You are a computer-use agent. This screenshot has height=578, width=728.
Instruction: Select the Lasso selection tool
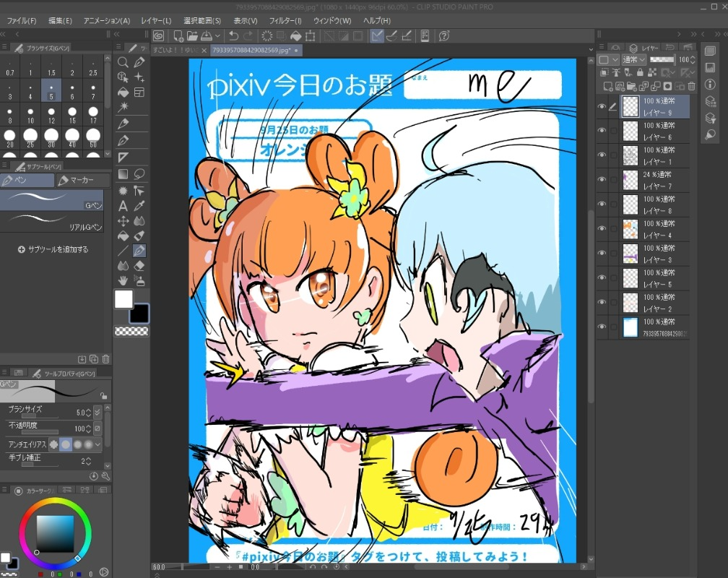click(139, 174)
